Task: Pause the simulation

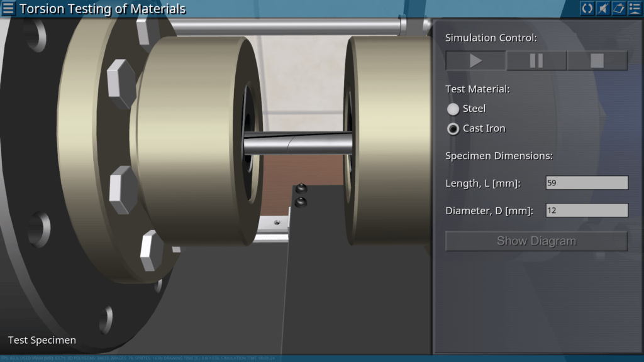Action: pyautogui.click(x=536, y=61)
